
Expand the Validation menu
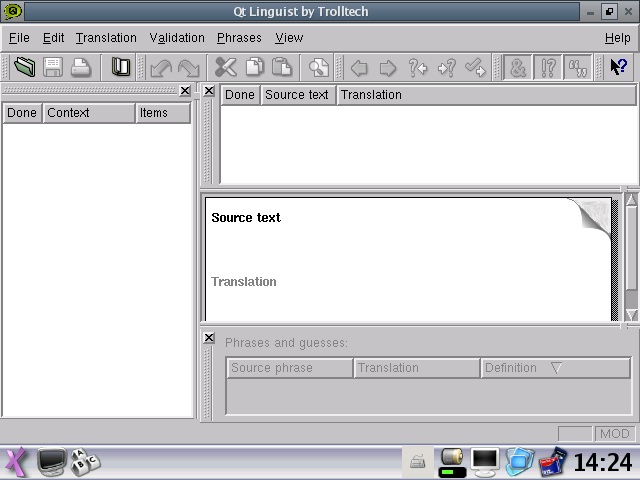point(177,38)
